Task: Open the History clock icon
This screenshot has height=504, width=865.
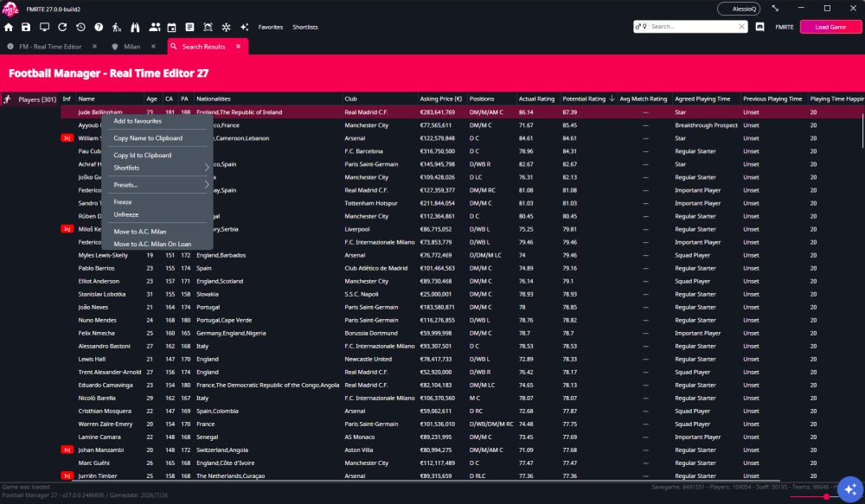Action: click(80, 27)
